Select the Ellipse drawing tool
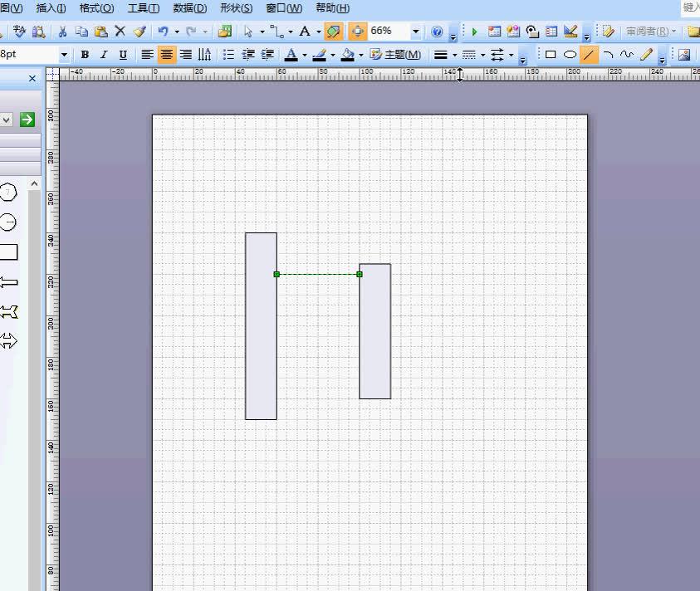The height and width of the screenshot is (591, 700). click(570, 55)
